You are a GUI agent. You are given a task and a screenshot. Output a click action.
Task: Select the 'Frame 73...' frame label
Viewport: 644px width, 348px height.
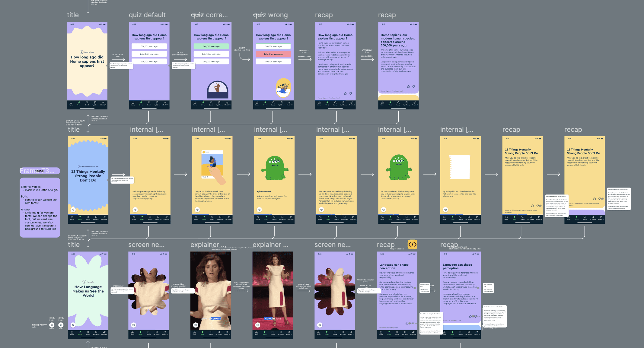37,171
